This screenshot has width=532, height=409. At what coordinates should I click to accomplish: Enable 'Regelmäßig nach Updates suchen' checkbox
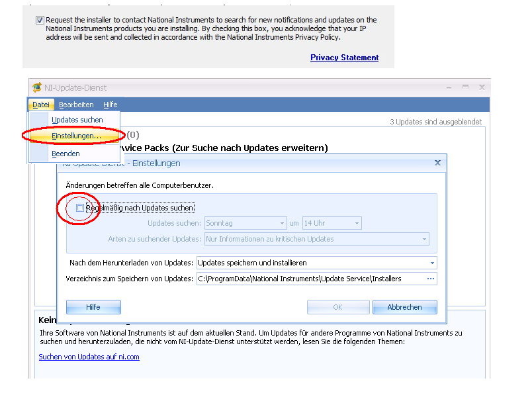[x=79, y=208]
